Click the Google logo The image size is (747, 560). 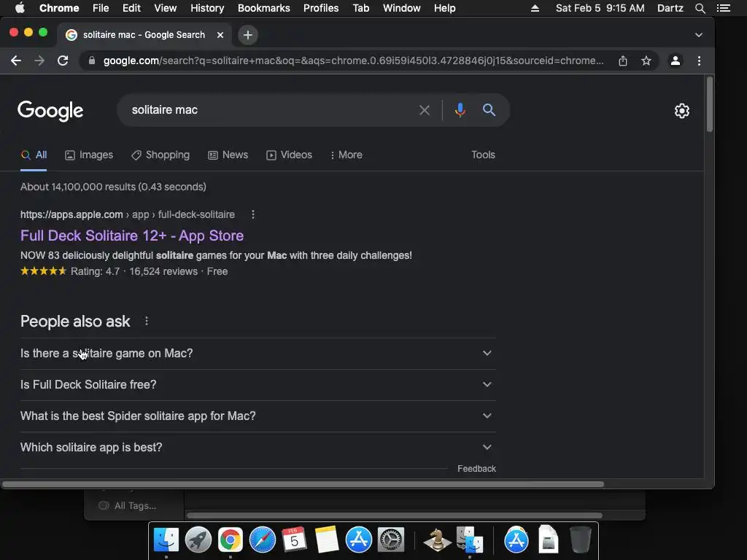50,111
